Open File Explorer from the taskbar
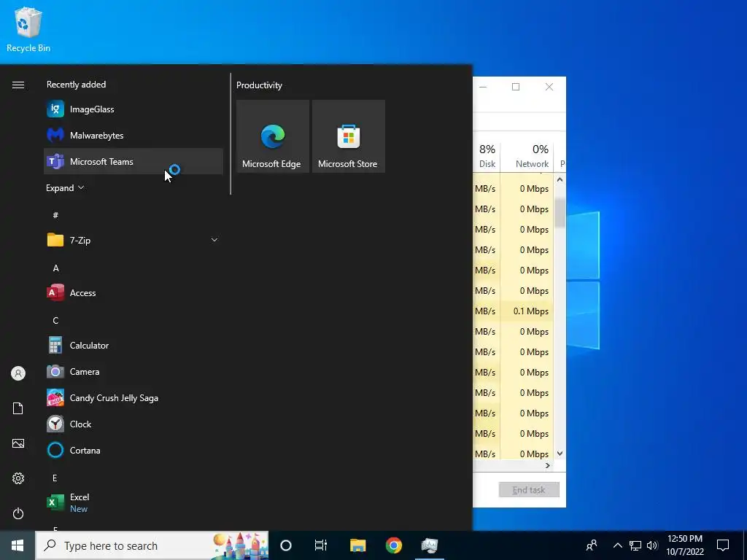747x560 pixels. (357, 545)
